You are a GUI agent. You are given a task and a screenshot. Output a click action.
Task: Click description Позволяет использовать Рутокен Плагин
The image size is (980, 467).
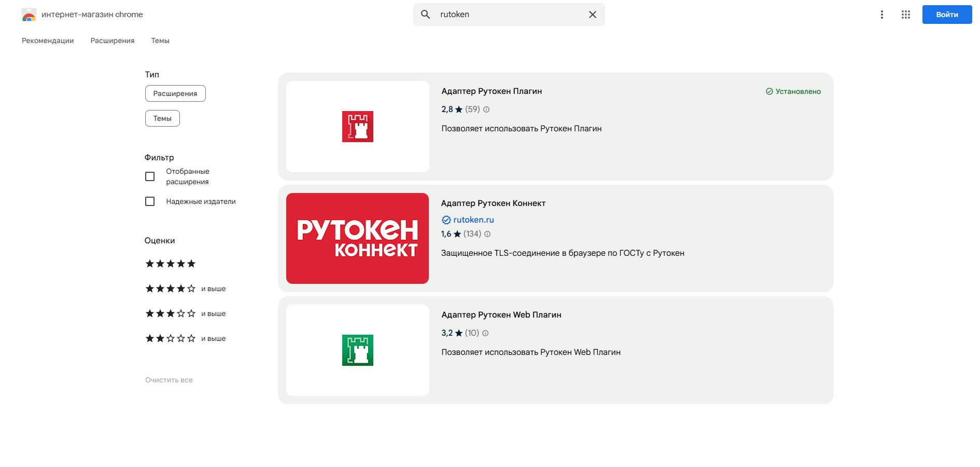click(x=522, y=129)
